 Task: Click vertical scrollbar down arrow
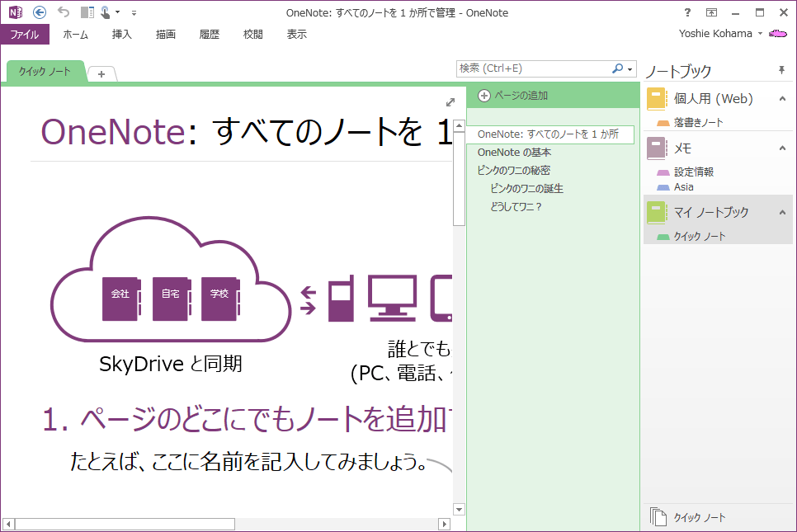459,509
